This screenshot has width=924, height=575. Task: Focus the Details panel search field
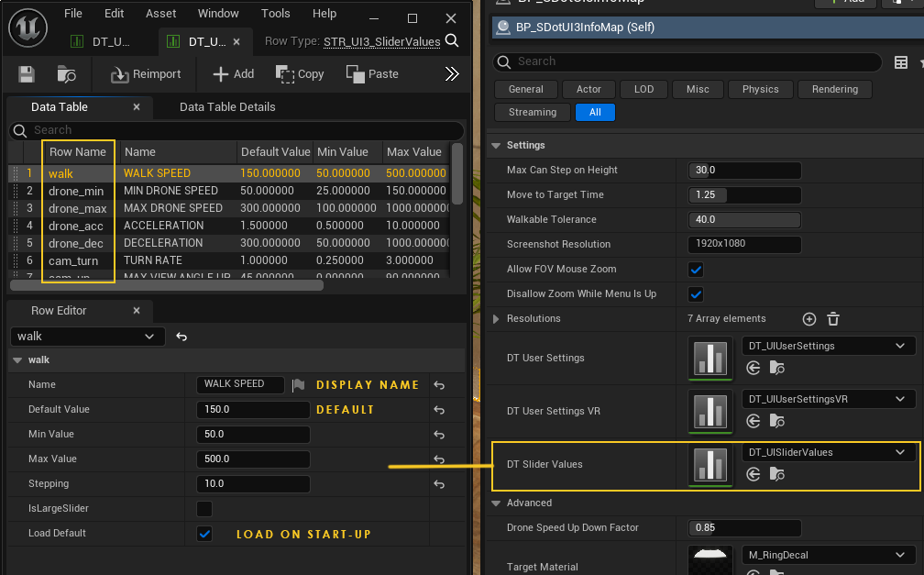[x=687, y=61]
